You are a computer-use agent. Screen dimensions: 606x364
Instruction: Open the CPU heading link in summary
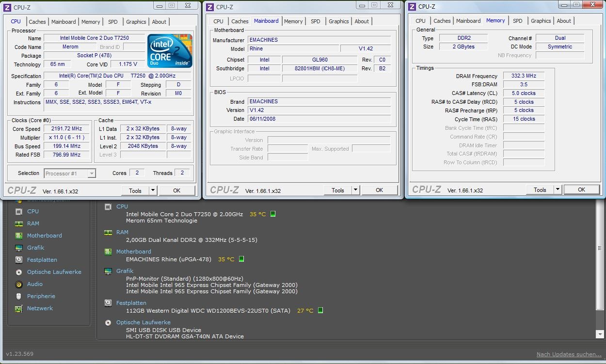tap(122, 206)
